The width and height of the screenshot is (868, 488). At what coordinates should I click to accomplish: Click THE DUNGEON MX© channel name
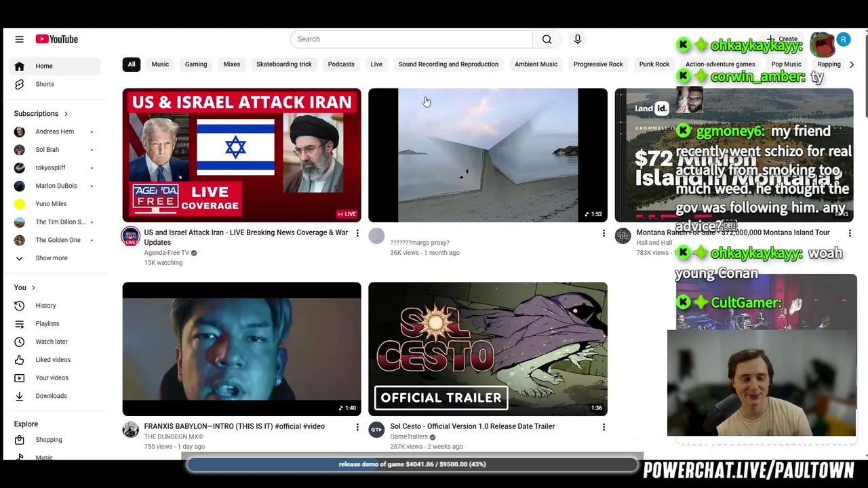[174, 436]
